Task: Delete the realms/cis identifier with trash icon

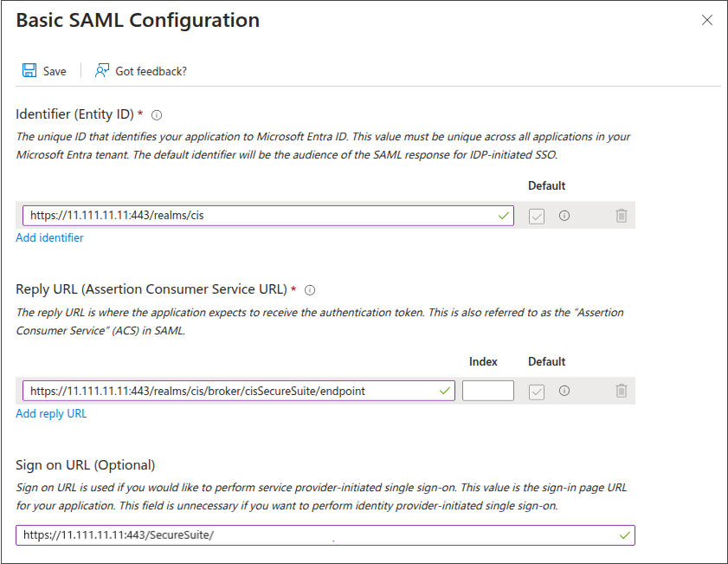Action: coord(621,216)
